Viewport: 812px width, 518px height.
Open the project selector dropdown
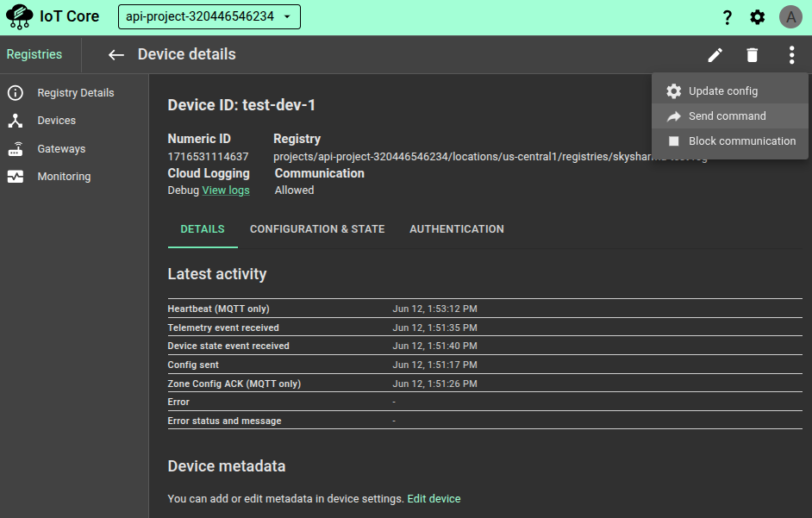(x=209, y=17)
